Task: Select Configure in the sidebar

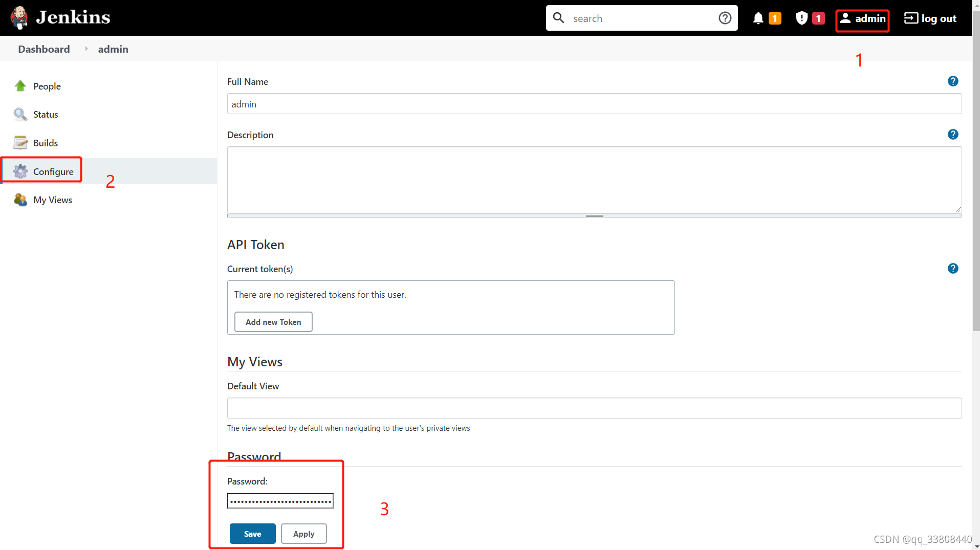Action: pos(53,171)
